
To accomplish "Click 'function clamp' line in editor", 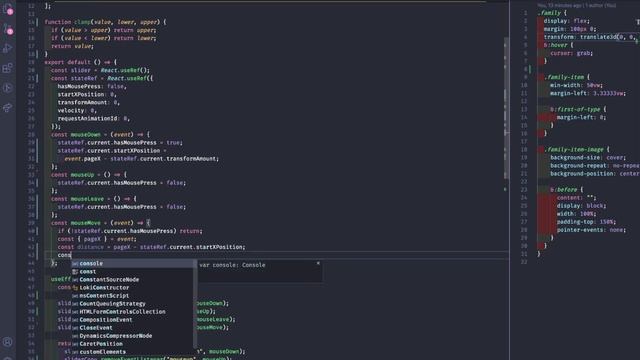I will point(105,22).
